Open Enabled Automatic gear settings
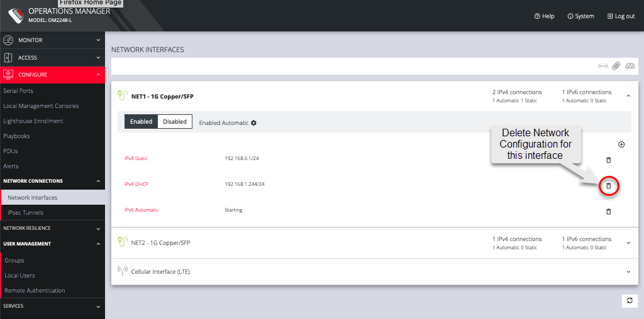The width and height of the screenshot is (644, 319). point(254,122)
